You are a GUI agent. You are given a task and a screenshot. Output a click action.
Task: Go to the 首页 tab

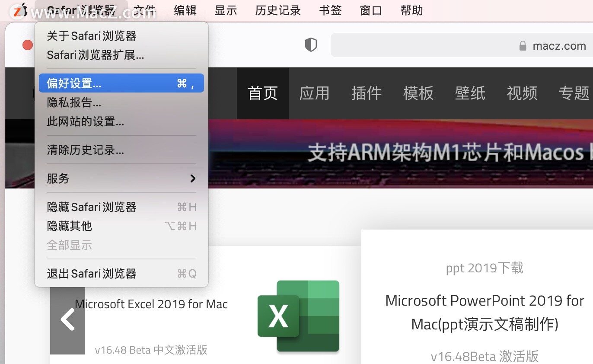[263, 93]
